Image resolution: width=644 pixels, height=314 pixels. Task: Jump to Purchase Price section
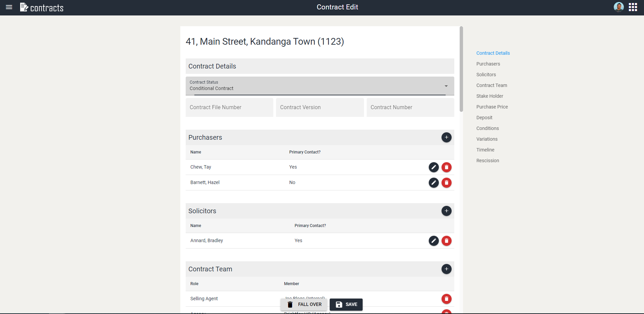pyautogui.click(x=492, y=107)
